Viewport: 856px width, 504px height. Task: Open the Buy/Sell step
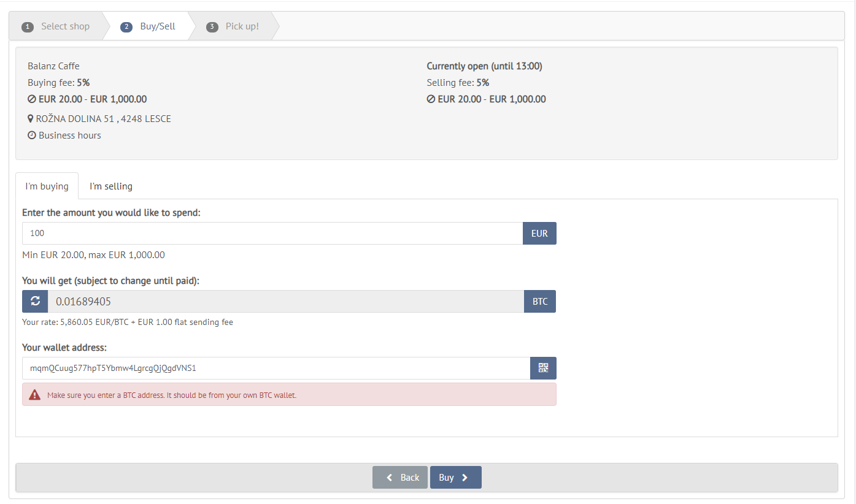tap(148, 26)
